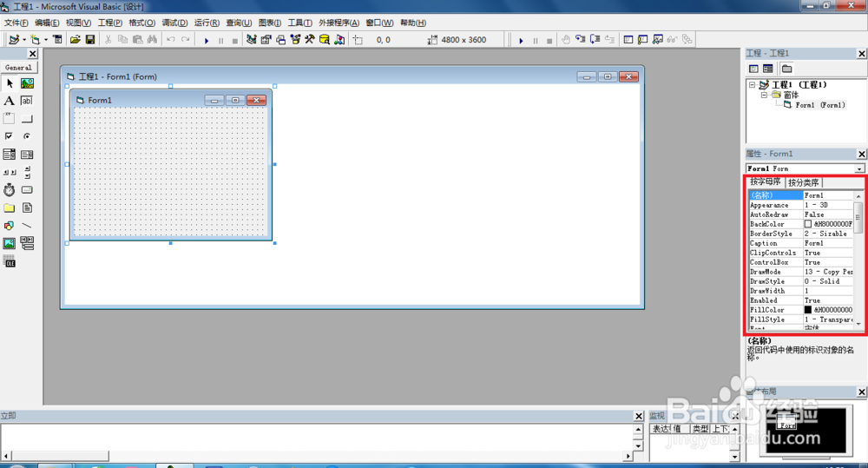Open the Add Standard EXE Project dropdown arrow
The image size is (868, 468).
(x=24, y=40)
